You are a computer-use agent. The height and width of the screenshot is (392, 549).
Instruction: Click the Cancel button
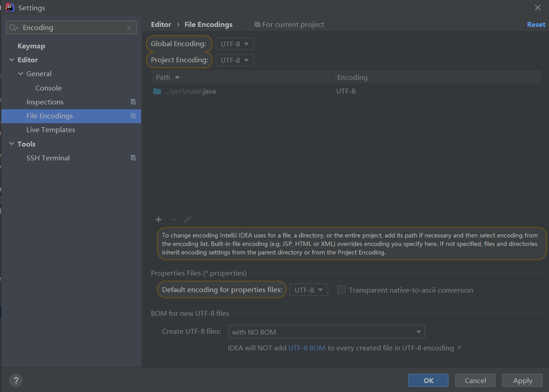click(x=476, y=380)
